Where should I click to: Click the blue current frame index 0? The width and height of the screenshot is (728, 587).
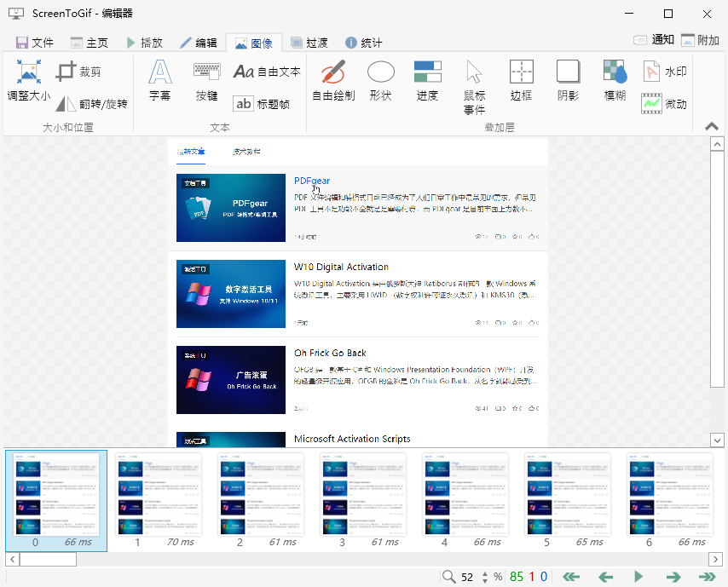point(544,577)
